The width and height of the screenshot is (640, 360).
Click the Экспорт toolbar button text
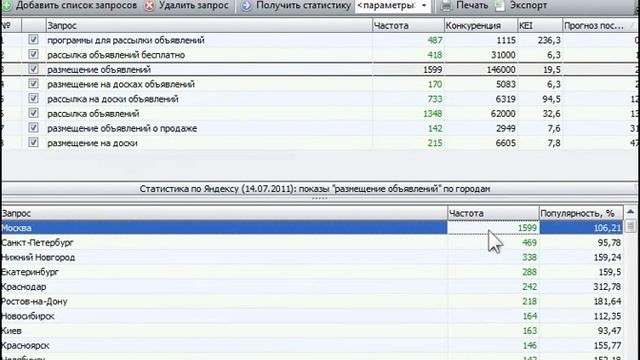pos(529,6)
